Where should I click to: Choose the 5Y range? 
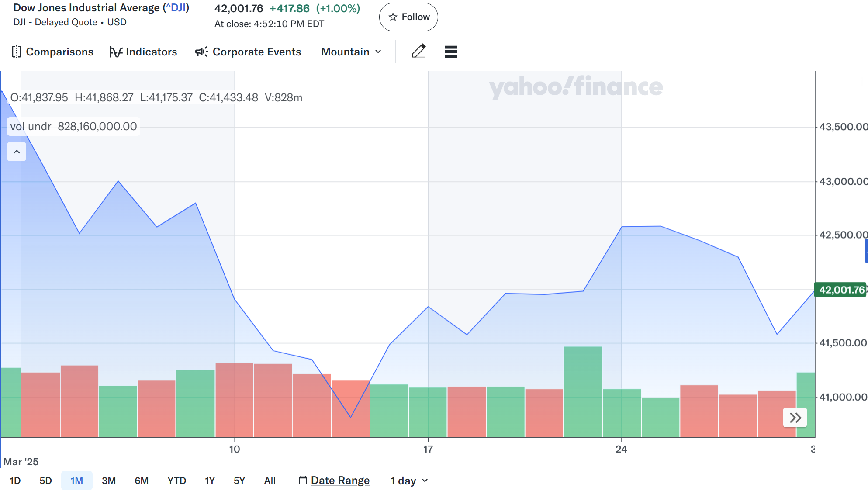point(239,481)
